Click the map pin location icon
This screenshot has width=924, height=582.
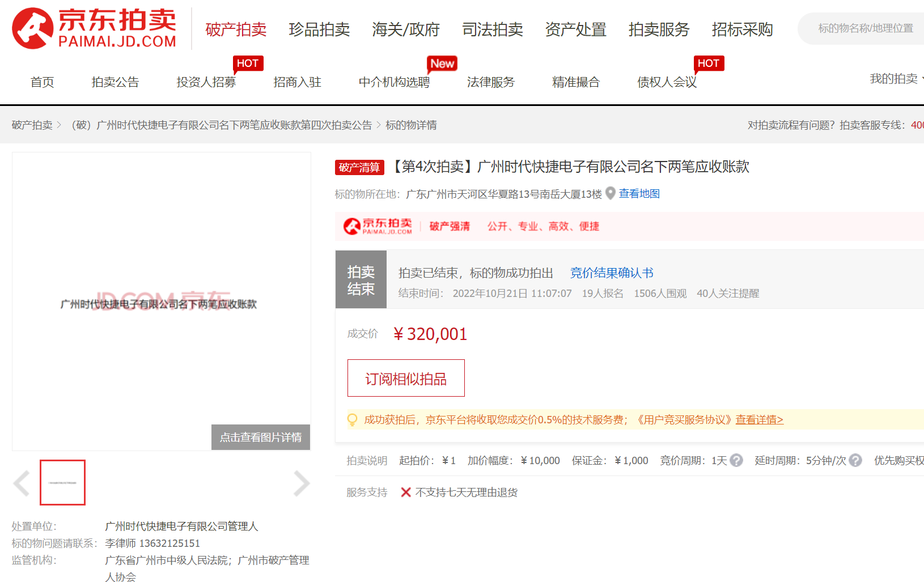(x=611, y=194)
